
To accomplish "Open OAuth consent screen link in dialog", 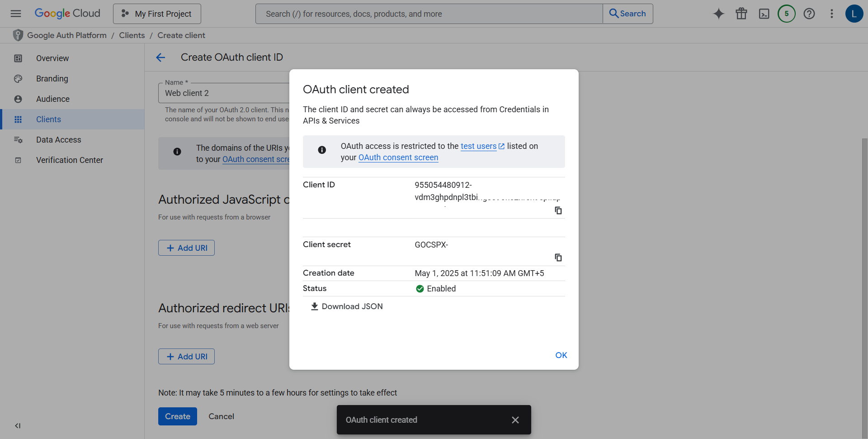I will pos(398,157).
